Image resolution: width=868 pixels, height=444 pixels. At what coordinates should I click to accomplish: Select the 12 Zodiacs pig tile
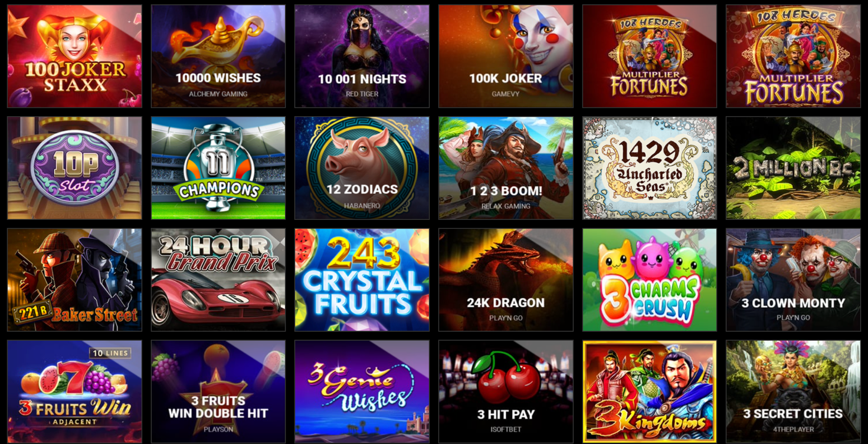click(362, 168)
